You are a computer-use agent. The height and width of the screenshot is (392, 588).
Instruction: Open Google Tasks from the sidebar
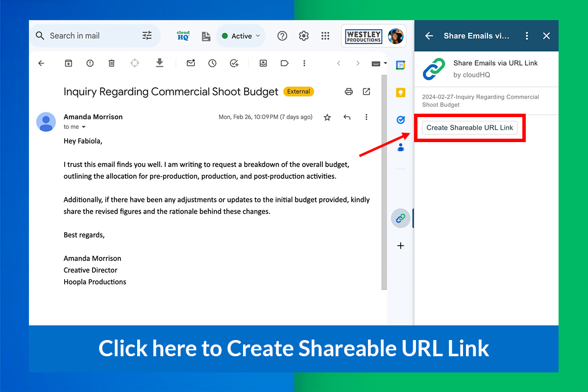click(x=400, y=119)
